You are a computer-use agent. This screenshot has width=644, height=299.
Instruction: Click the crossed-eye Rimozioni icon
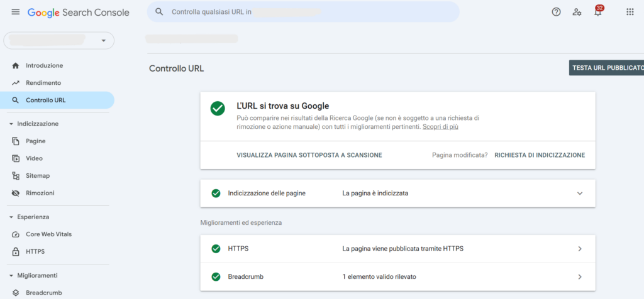[16, 193]
